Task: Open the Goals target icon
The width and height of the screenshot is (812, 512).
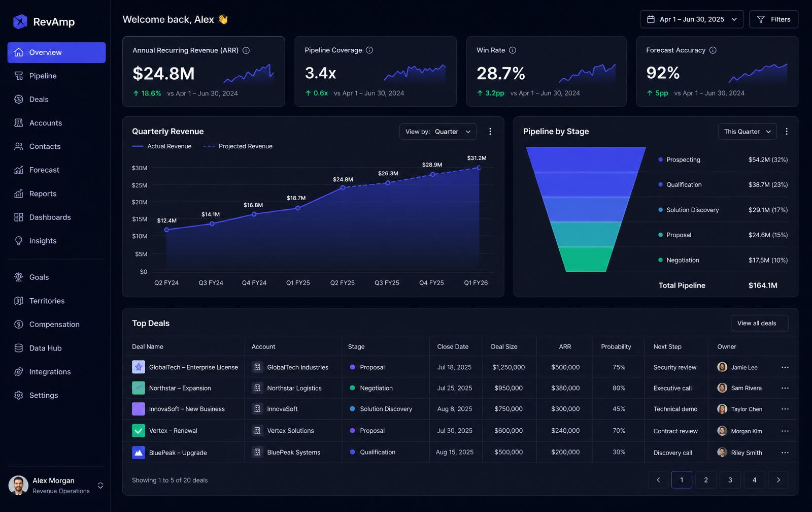Action: (19, 277)
